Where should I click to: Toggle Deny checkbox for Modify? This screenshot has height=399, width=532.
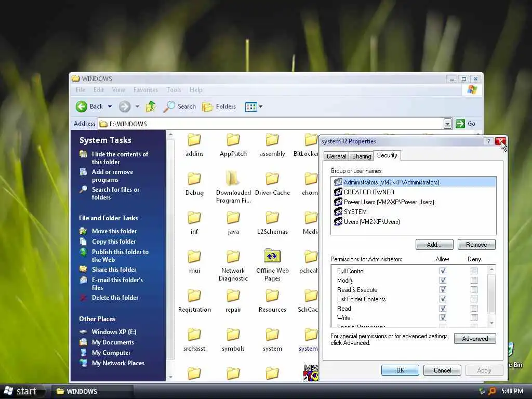point(474,280)
